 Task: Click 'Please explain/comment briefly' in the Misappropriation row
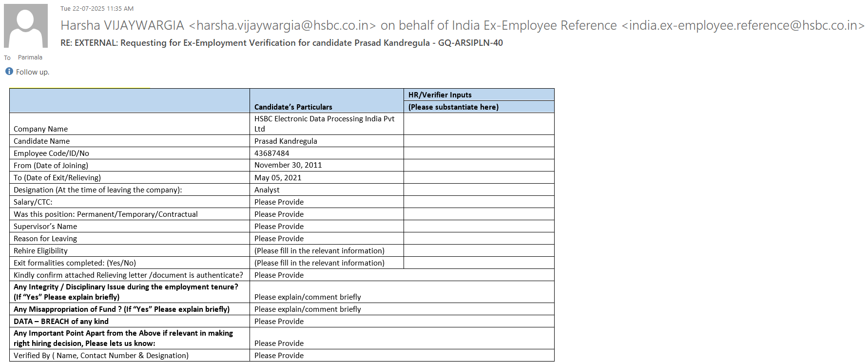tap(308, 309)
